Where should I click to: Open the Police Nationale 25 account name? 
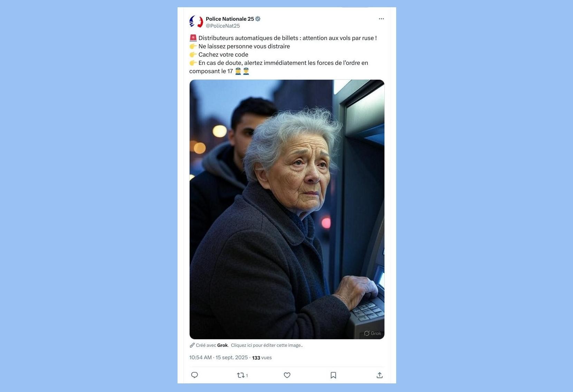pos(230,19)
